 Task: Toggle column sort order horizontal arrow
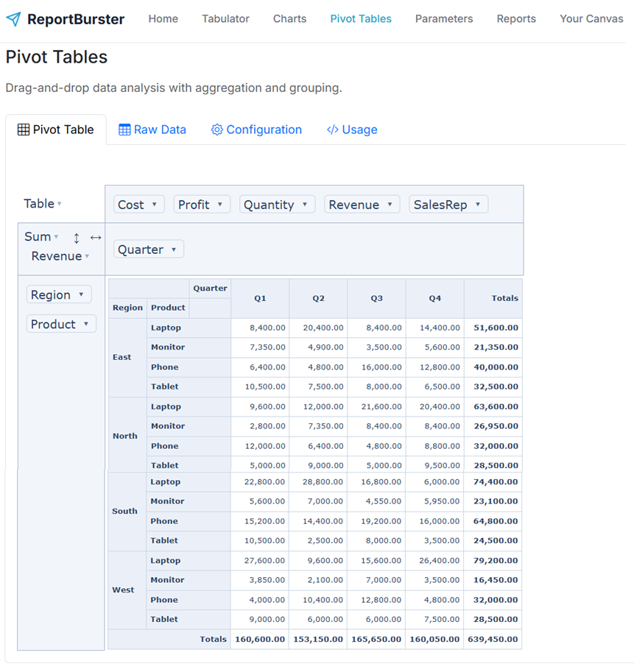tap(96, 237)
